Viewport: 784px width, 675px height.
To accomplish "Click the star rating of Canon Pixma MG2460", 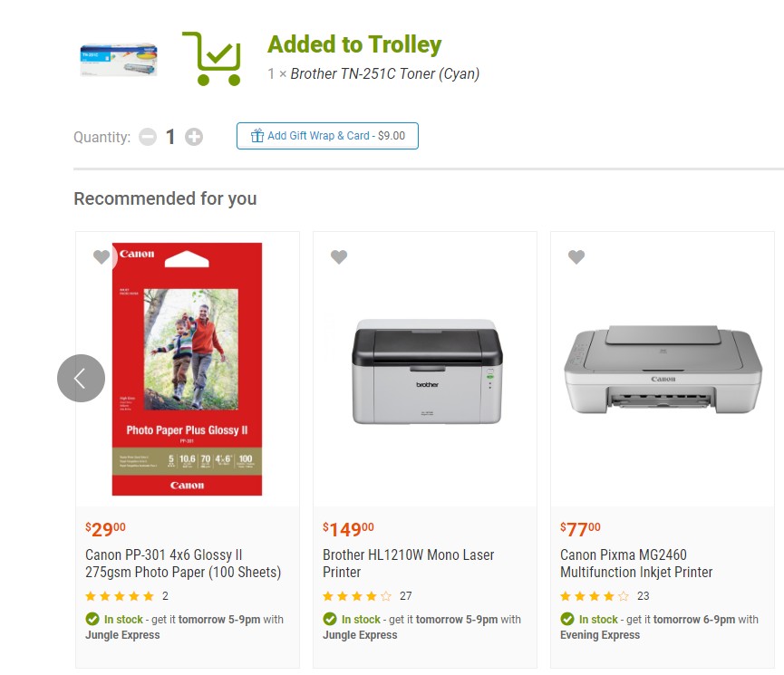I will point(595,596).
